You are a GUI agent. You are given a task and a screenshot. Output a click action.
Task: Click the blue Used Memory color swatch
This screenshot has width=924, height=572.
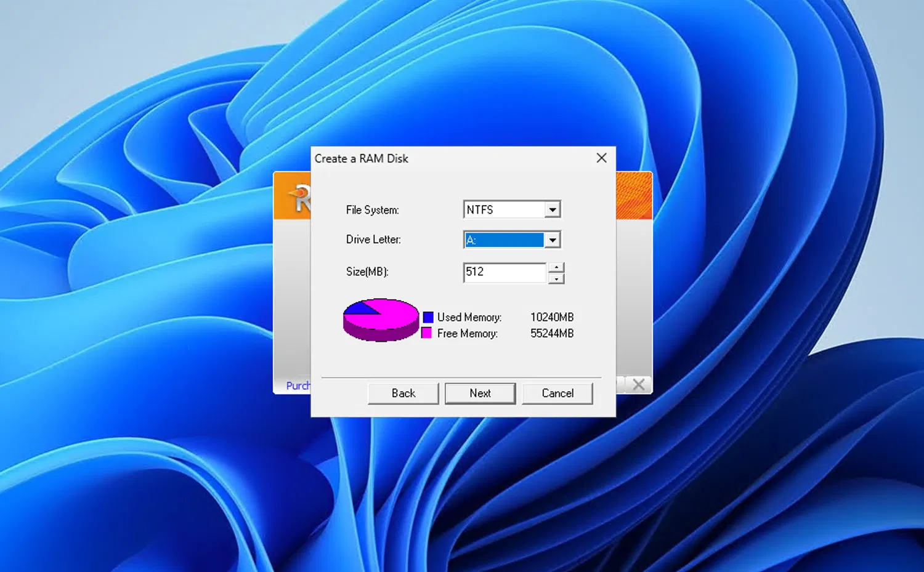click(428, 317)
